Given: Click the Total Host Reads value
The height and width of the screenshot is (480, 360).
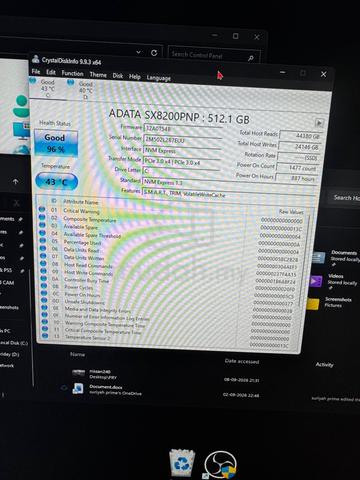Looking at the screenshot, I should [300, 136].
